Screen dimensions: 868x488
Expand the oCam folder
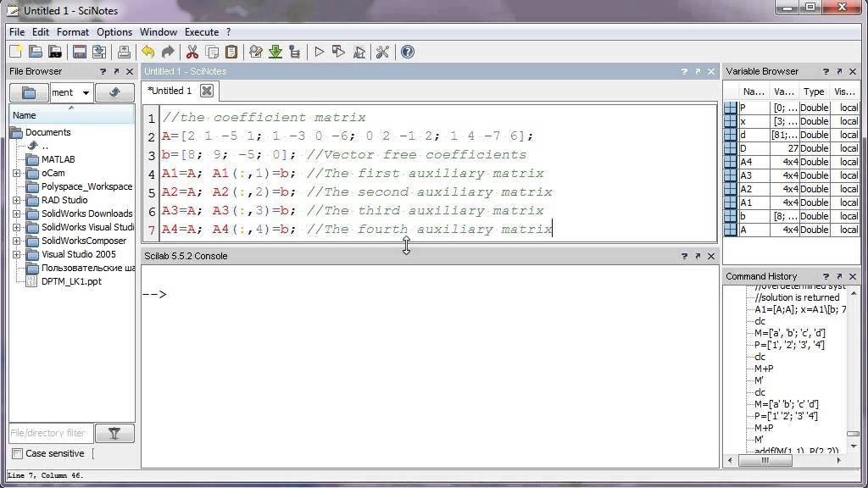point(17,173)
